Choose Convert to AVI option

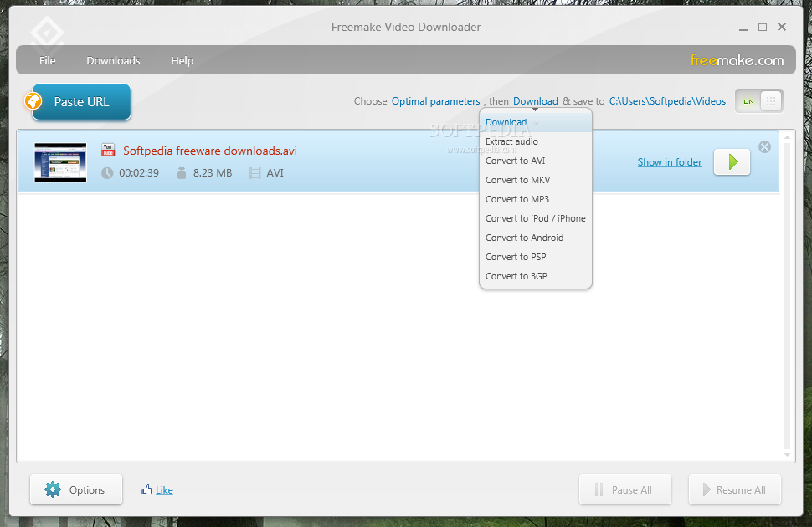point(536,161)
